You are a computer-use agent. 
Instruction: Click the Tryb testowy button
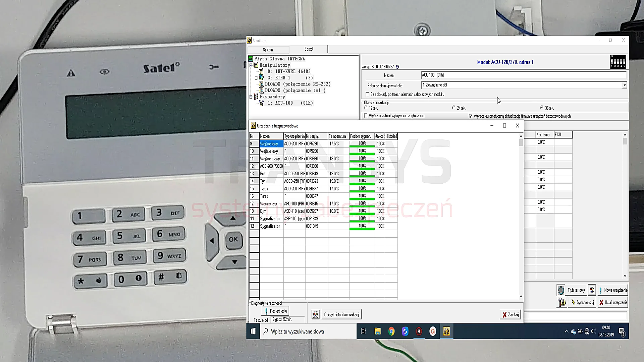pyautogui.click(x=576, y=290)
